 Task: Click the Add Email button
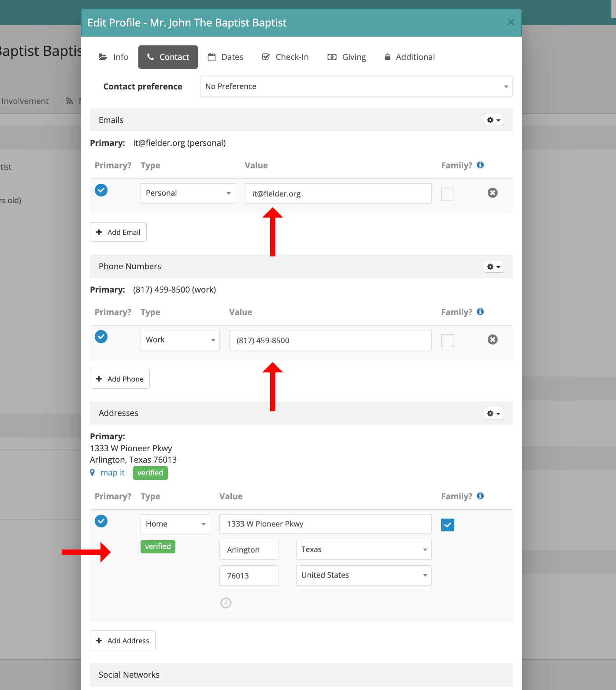coord(118,232)
